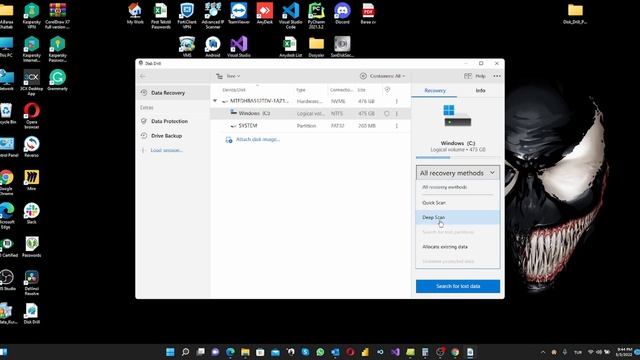Open the Anydesk List Excel file on desktop
Image resolution: width=640 pixels, height=360 pixels.
(290, 47)
